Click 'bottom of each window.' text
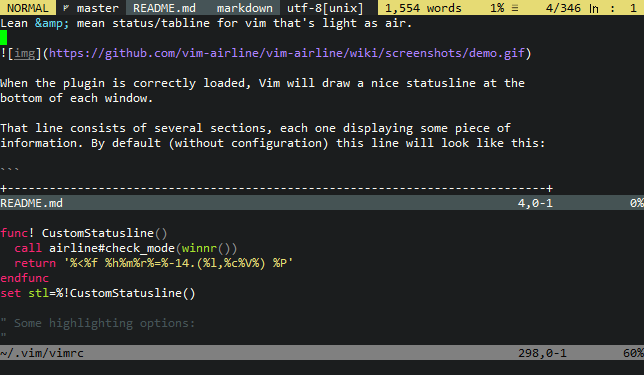644x375 pixels. (x=77, y=98)
